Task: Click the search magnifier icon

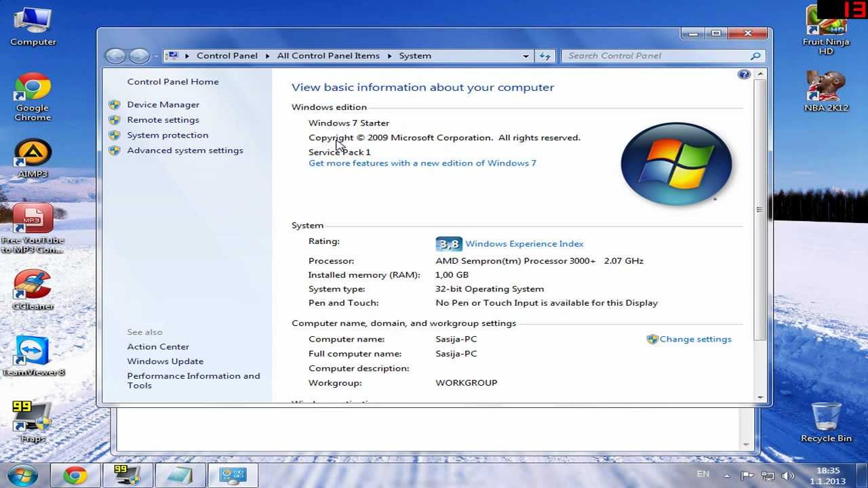Action: (x=755, y=56)
